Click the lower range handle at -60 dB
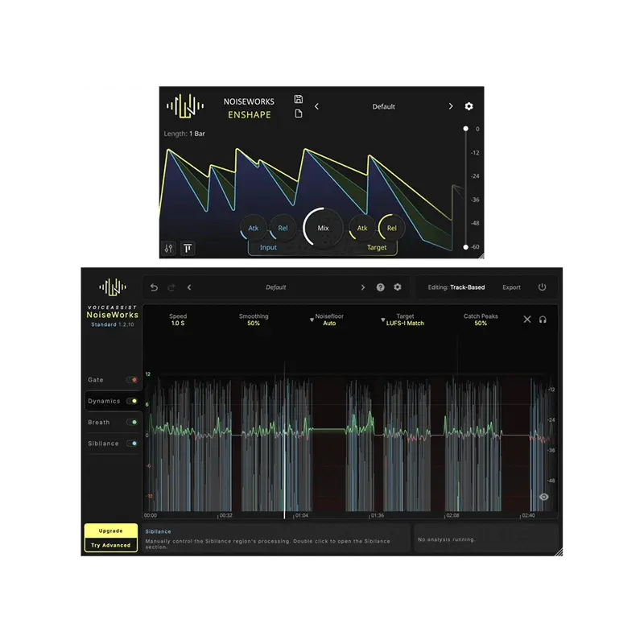The image size is (644, 644). pos(465,247)
